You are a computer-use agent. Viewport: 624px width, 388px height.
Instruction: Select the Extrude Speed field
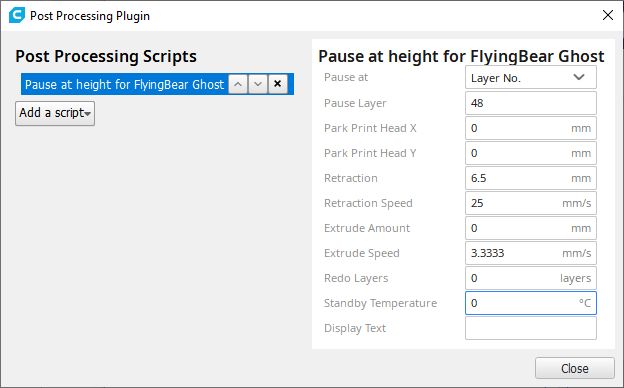[530, 253]
